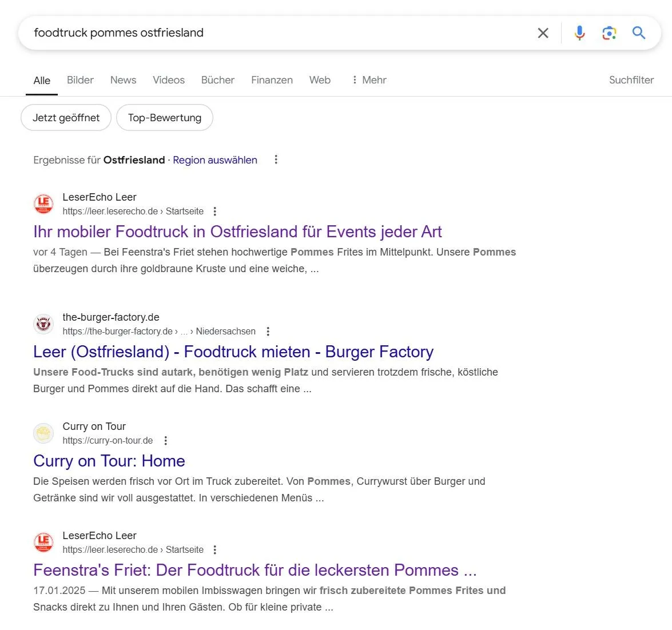Click into the search box text
Viewport: 672px width, 630px height.
pyautogui.click(x=119, y=33)
